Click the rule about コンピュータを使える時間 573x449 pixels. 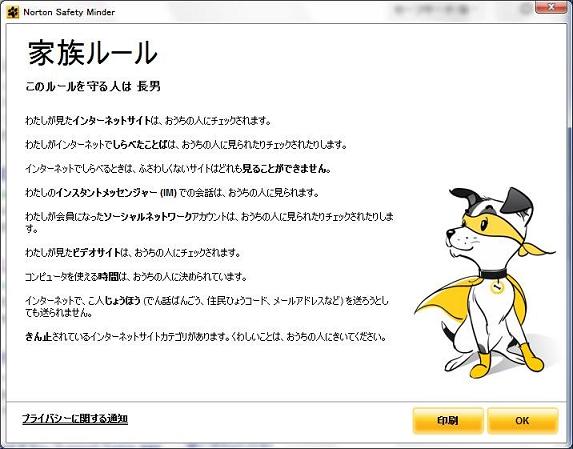(136, 277)
